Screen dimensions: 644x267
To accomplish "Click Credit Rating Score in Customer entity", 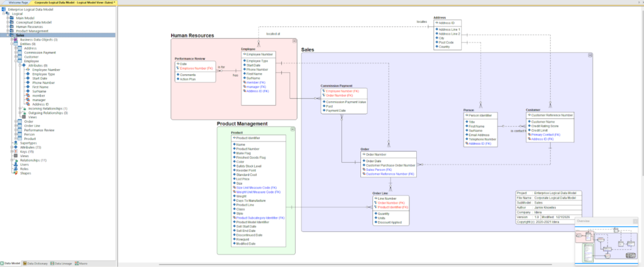I will (544, 126).
